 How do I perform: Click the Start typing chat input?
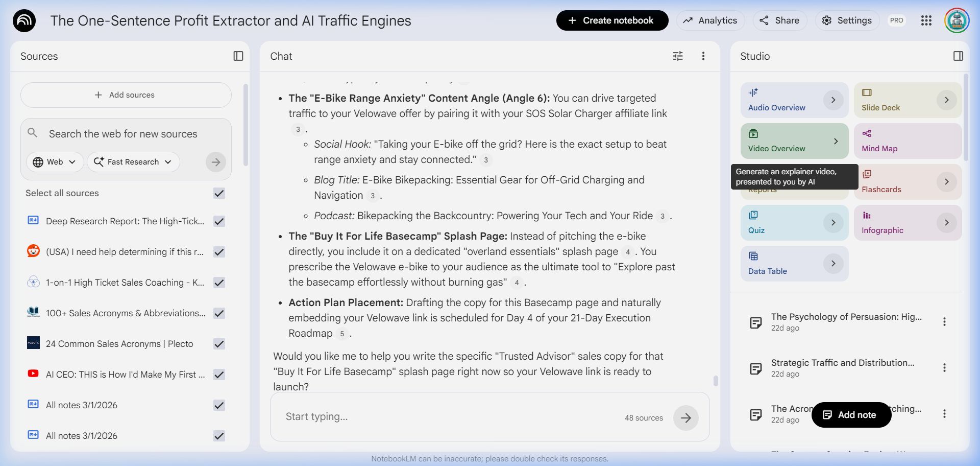coord(449,417)
